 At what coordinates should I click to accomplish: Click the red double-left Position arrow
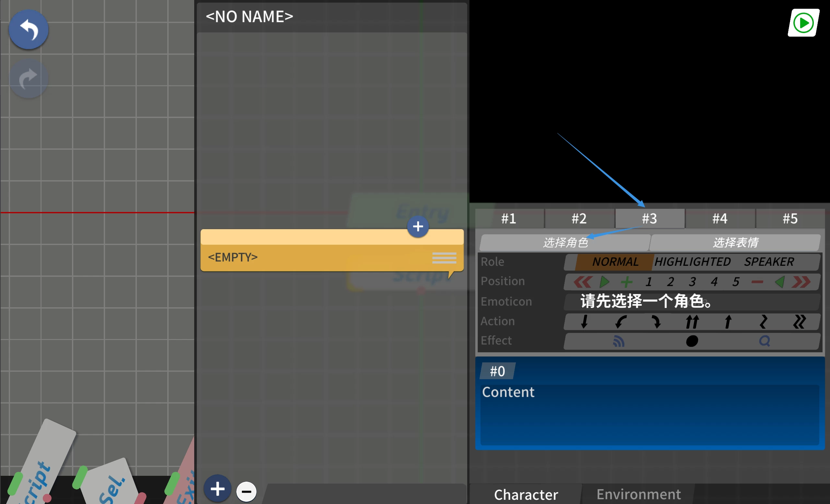tap(582, 282)
